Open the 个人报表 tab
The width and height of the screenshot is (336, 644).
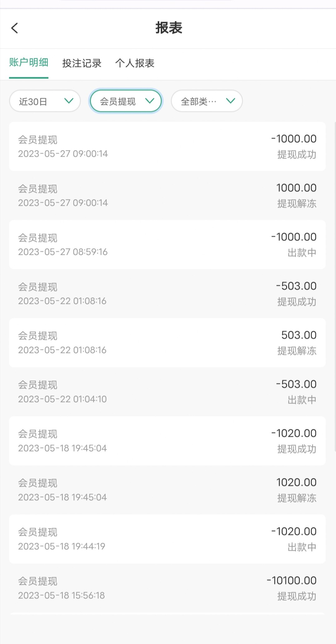click(135, 63)
